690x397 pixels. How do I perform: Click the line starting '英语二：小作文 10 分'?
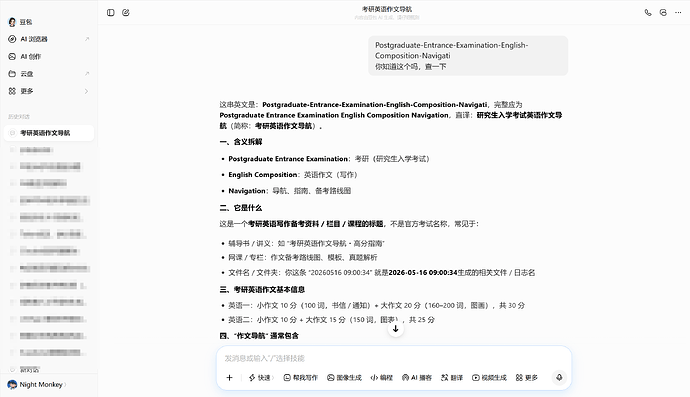tap(331, 320)
